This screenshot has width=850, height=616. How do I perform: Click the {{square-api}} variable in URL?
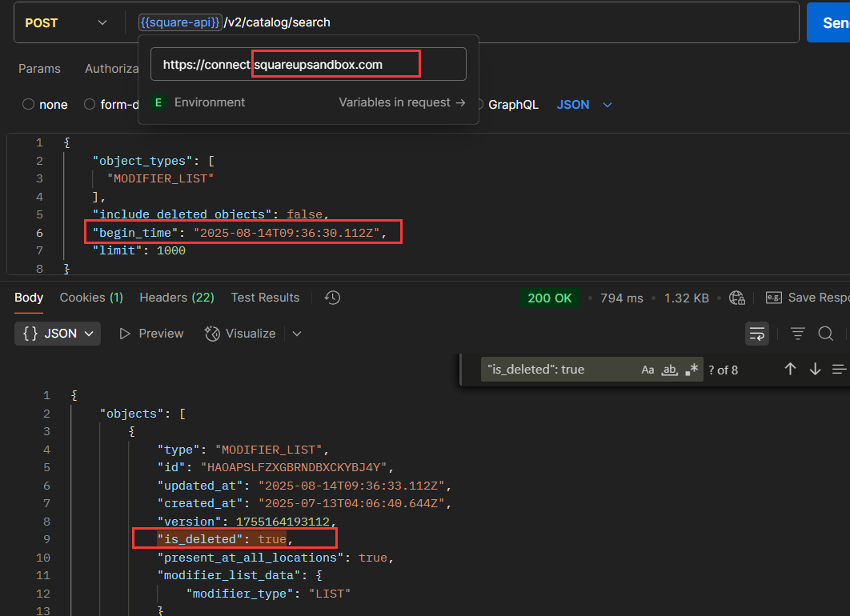(x=180, y=22)
